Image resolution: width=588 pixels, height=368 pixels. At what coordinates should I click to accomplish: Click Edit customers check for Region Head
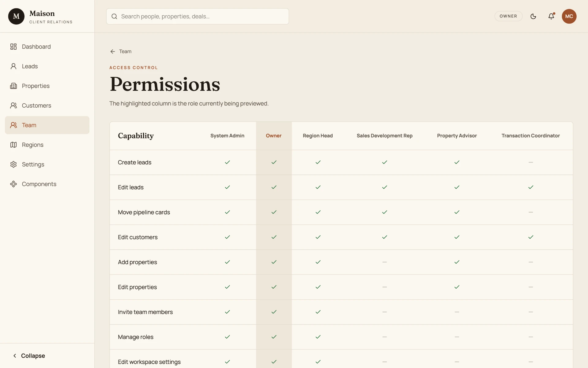[318, 237]
